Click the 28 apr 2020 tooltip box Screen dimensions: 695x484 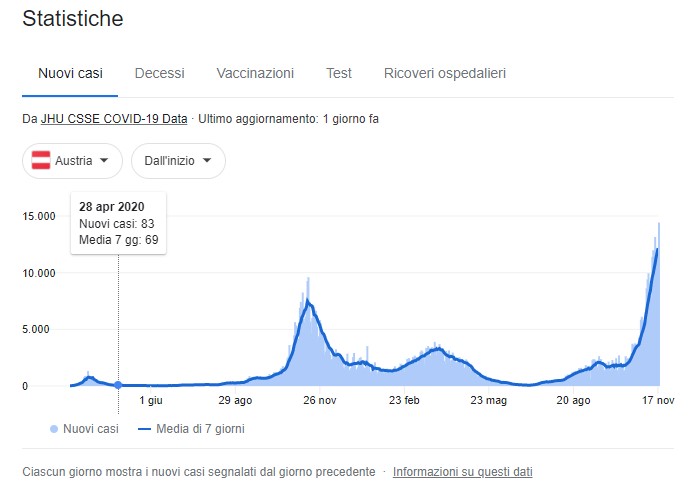(118, 223)
